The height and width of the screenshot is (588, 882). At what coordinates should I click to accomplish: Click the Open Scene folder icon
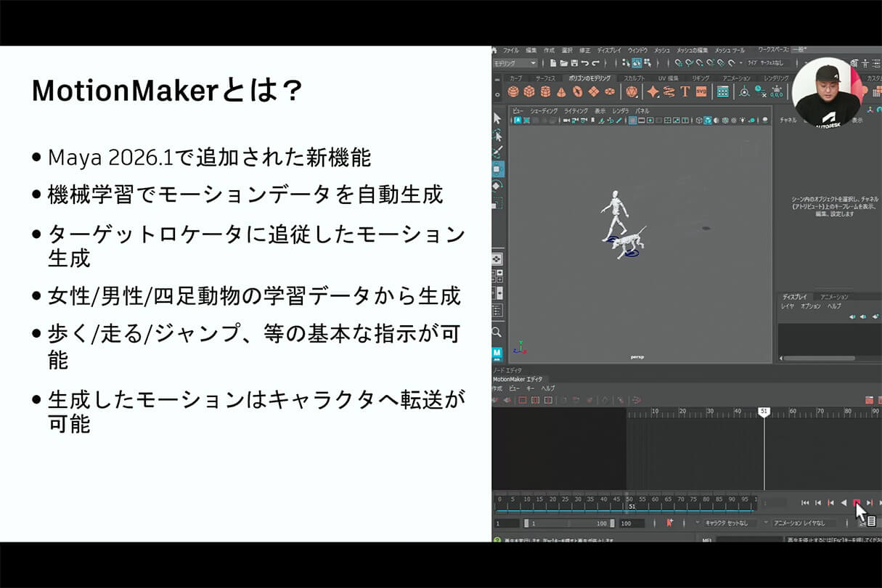[x=563, y=63]
